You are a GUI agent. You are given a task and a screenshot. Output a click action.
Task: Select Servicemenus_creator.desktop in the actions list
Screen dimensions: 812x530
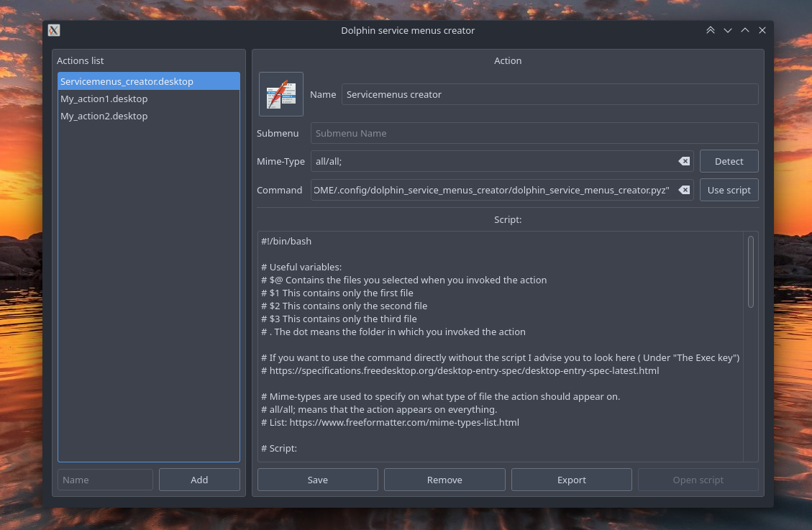point(149,81)
